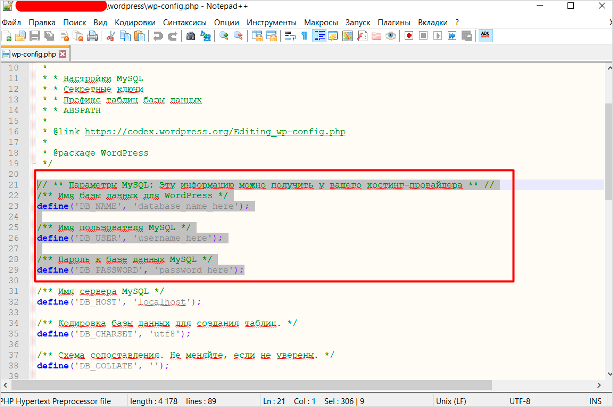Screen dimensions: 613x407
Task: Toggle the show all characters pilcrow icon
Action: 302,35
